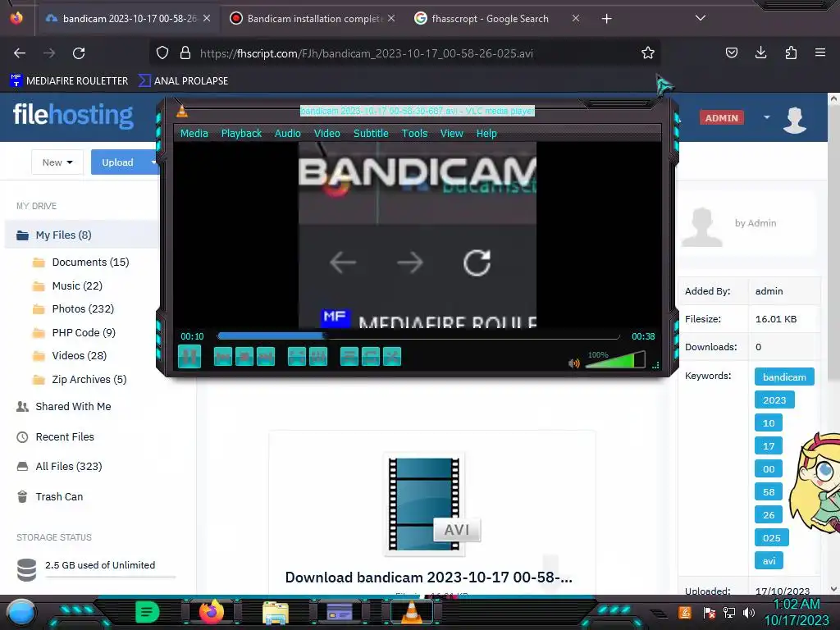The width and height of the screenshot is (840, 630).
Task: Click the blue Upload button
Action: click(118, 162)
